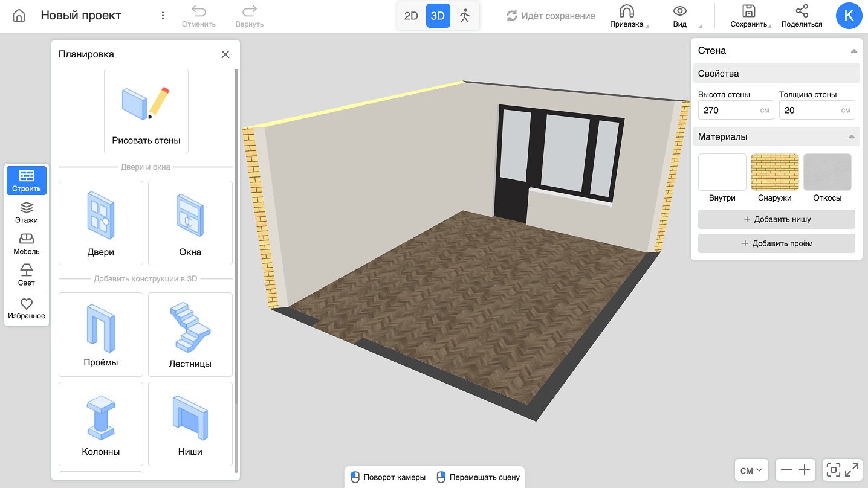Edit the Толщина стены value field
Screen dimensions: 868x488
817,110
